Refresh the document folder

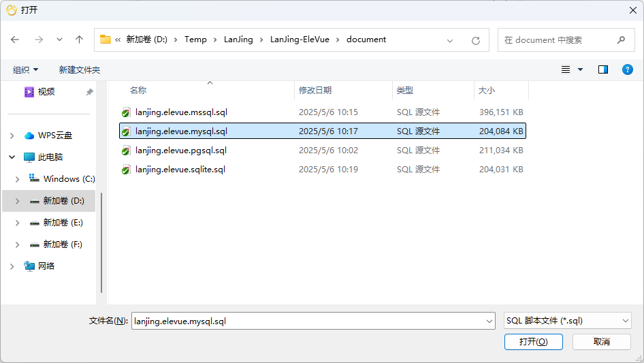pyautogui.click(x=476, y=40)
